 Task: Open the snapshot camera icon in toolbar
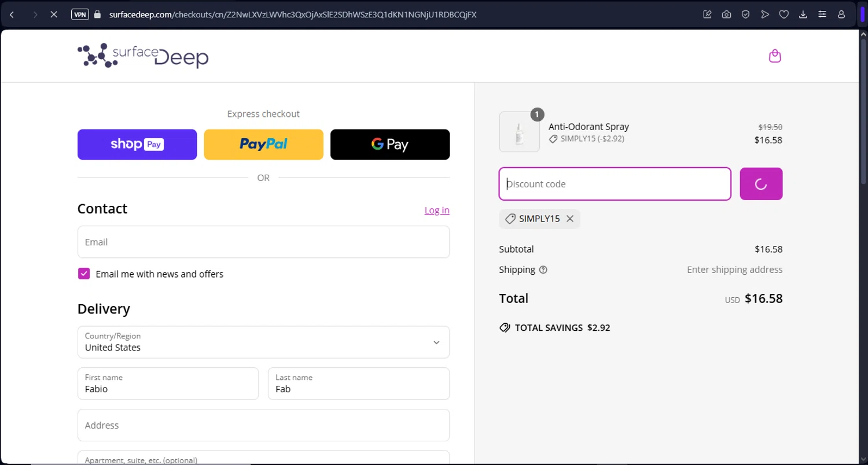(726, 14)
